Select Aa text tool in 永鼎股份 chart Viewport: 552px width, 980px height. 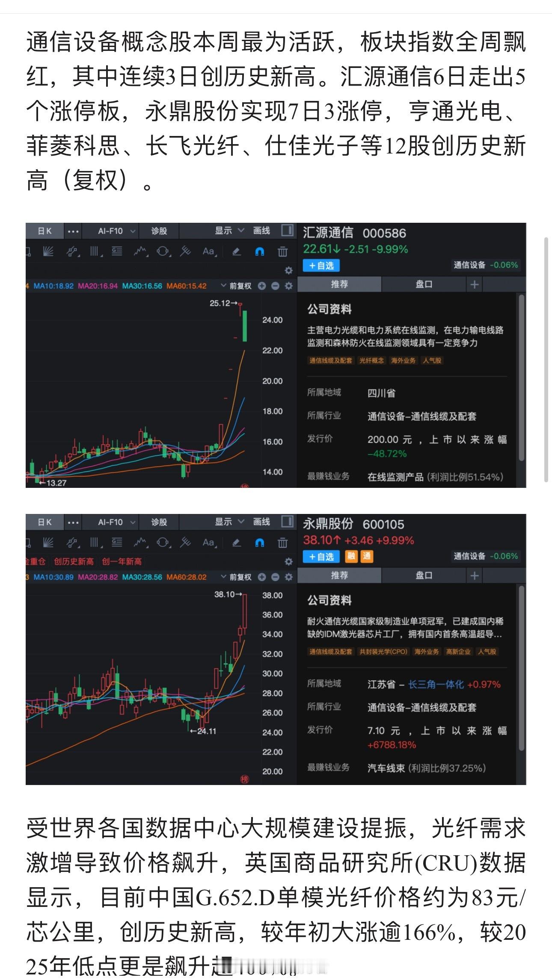(209, 543)
